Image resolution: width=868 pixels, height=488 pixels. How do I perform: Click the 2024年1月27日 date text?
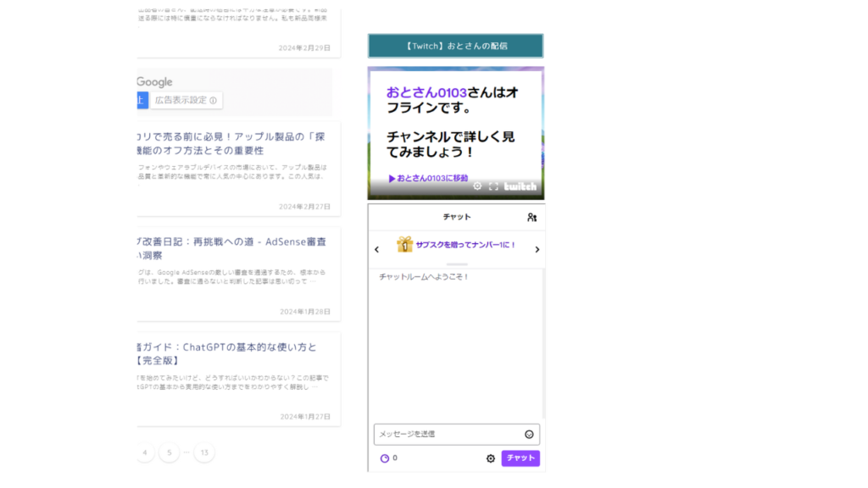(x=305, y=417)
